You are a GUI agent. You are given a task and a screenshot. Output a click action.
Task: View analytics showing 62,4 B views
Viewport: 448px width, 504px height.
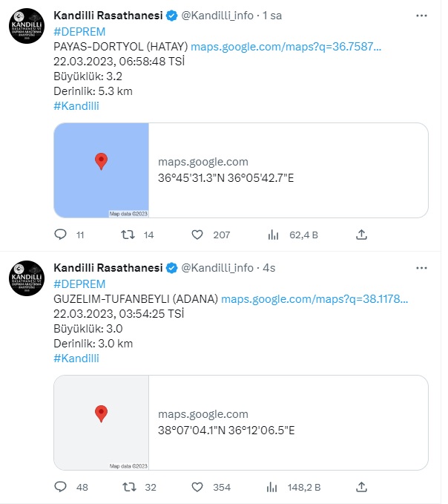click(273, 235)
